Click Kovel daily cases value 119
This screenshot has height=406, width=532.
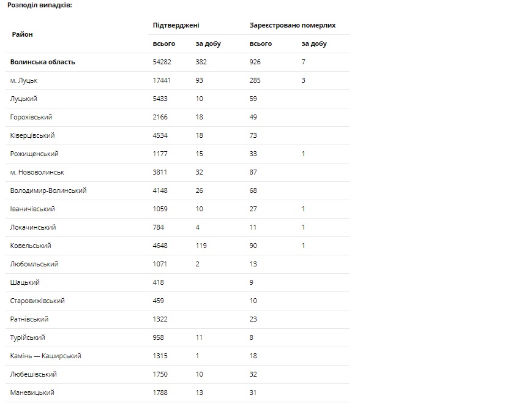201,246
